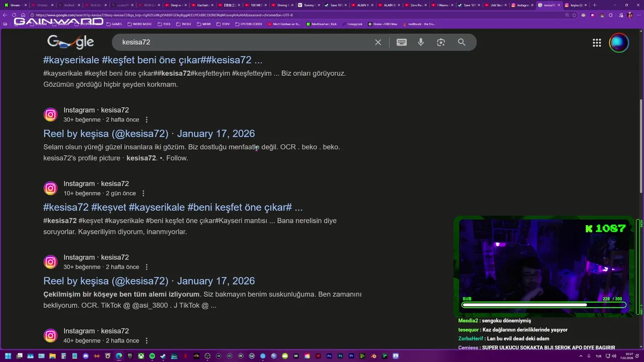This screenshot has width=644, height=362.
Task: Bookmark this page with the star icon
Action: [574, 15]
